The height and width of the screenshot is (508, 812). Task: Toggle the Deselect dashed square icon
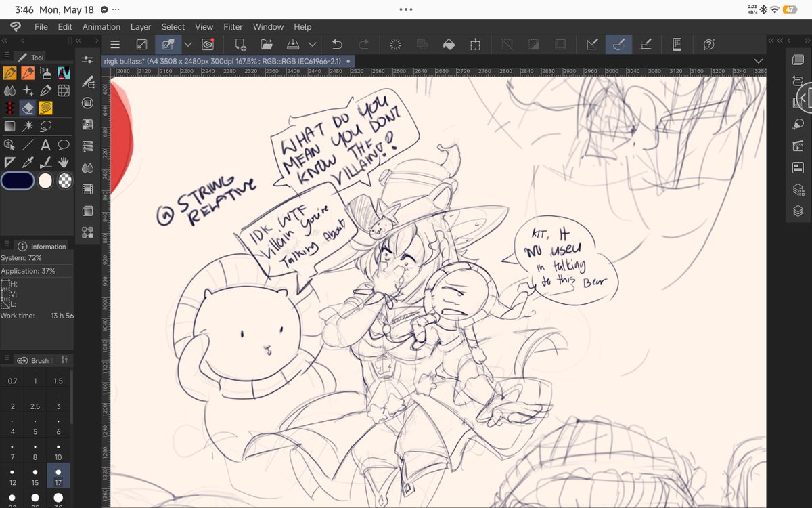coord(506,45)
